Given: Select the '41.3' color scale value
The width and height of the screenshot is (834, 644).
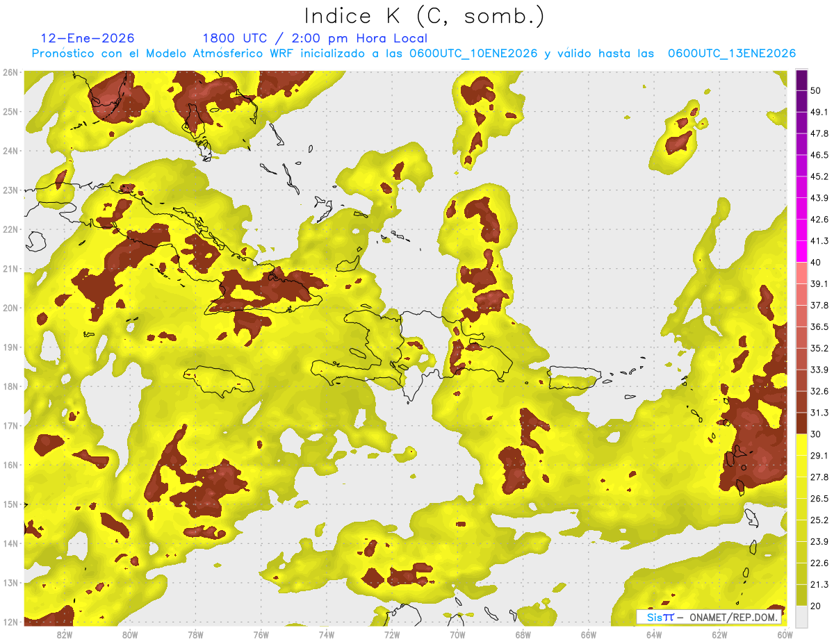Looking at the screenshot, I should (x=820, y=241).
